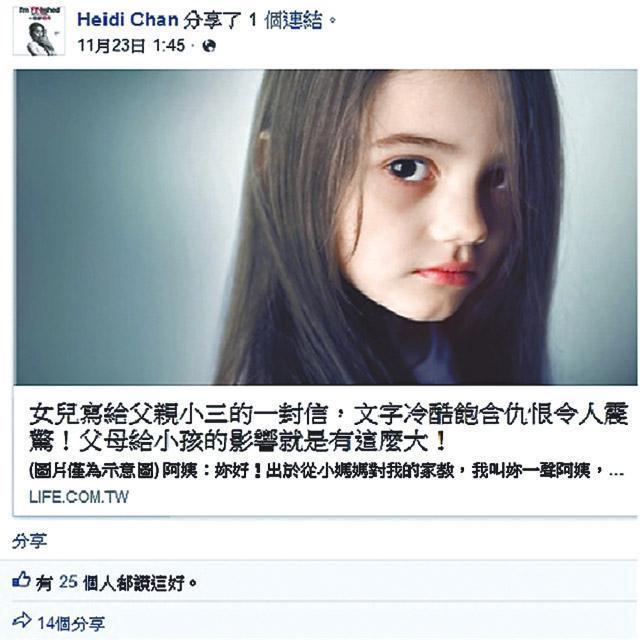The image size is (640, 640).
Task: Open the headline line 女兒寫給父親小三的一封信
Action: pyautogui.click(x=179, y=415)
